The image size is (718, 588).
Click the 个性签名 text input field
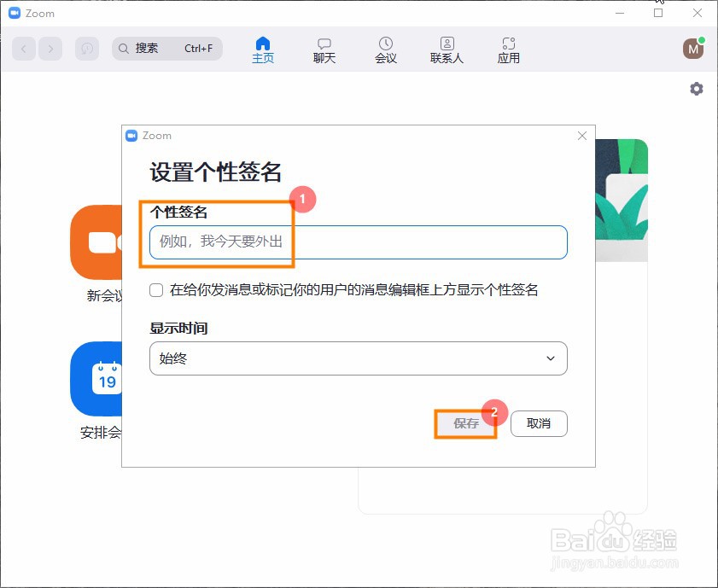358,242
